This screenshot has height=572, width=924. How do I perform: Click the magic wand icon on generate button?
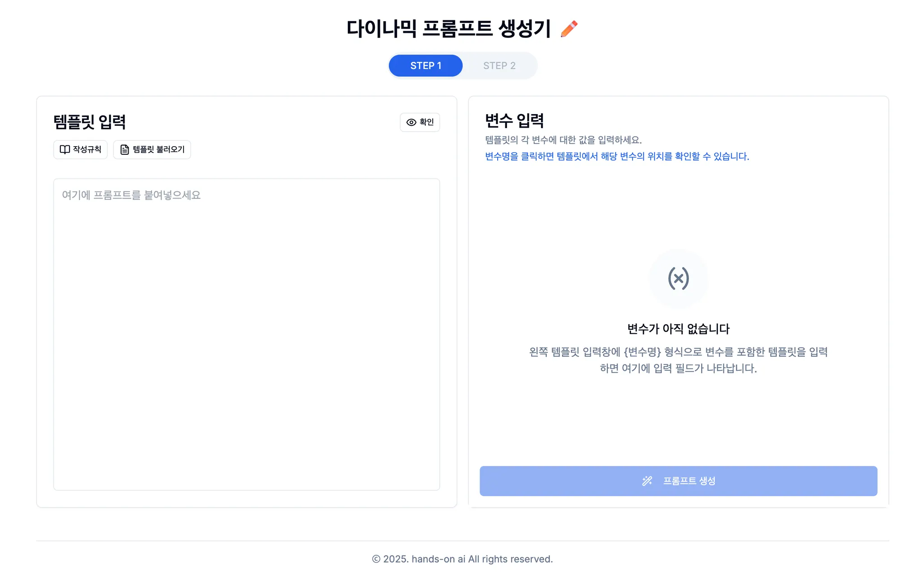tap(647, 481)
